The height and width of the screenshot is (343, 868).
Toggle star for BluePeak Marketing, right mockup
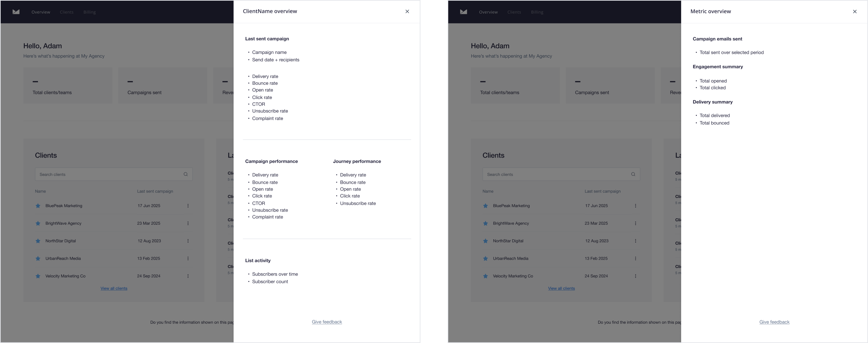click(486, 206)
